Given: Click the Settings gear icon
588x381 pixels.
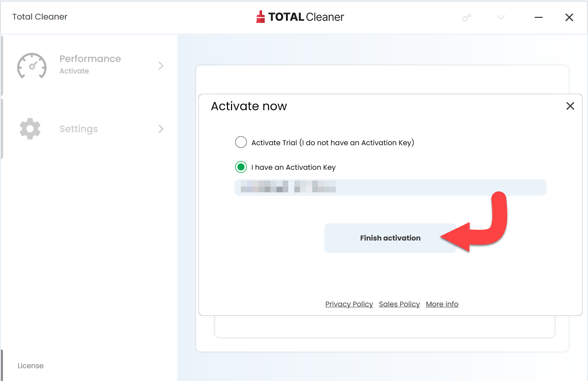Looking at the screenshot, I should [x=30, y=129].
